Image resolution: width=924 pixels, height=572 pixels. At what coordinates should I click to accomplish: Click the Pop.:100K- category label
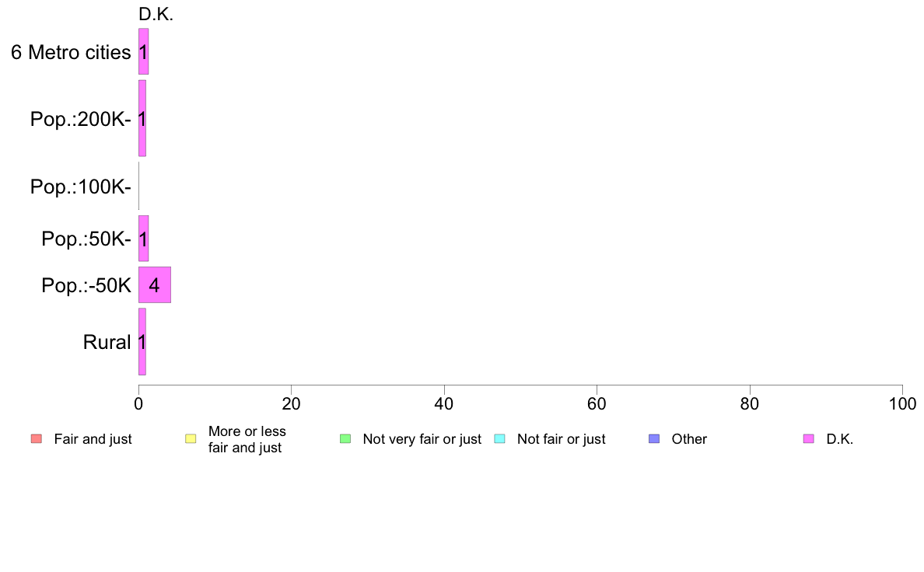click(x=81, y=187)
